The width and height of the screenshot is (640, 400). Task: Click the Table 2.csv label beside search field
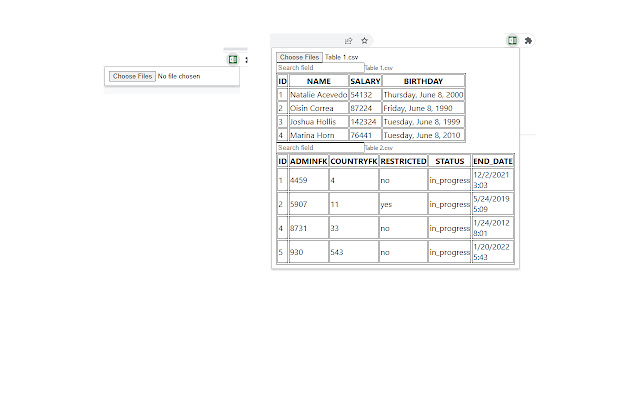click(x=379, y=148)
